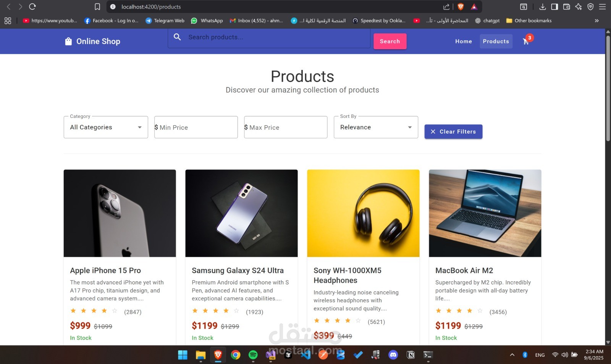Image resolution: width=611 pixels, height=364 pixels.
Task: Expand the Category dropdown
Action: point(106,127)
